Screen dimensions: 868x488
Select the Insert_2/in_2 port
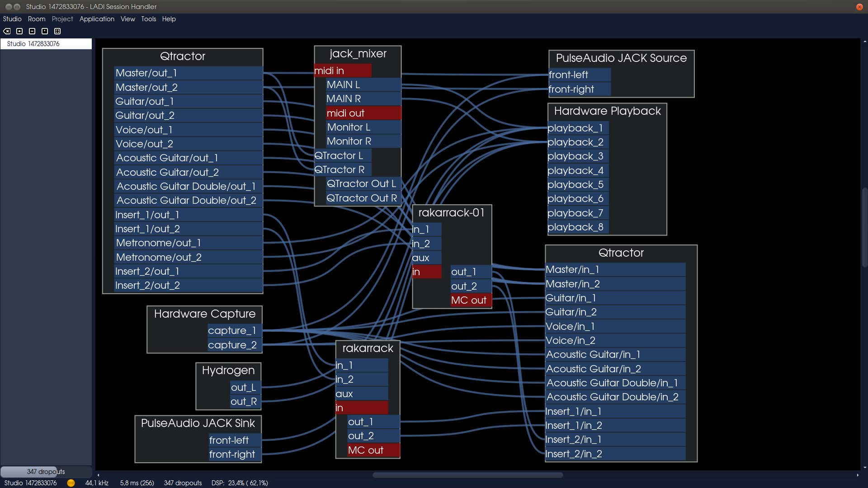tap(615, 454)
